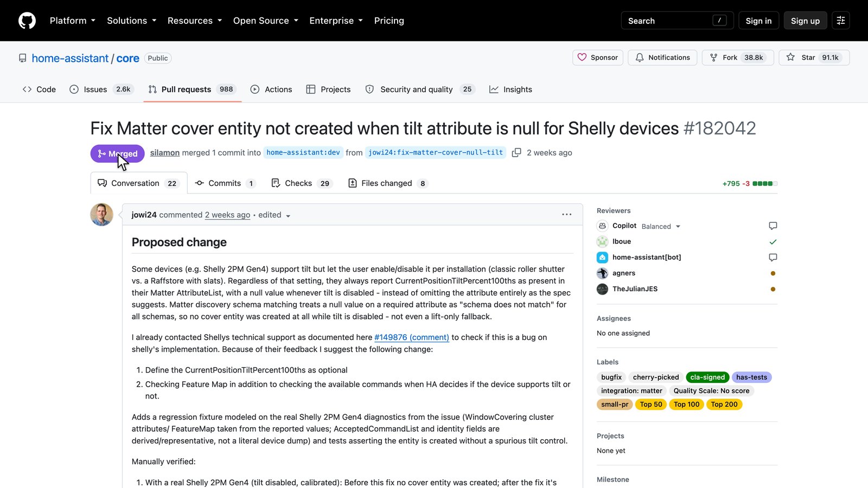Viewport: 868px width, 488px height.
Task: Expand the Resources menu
Action: [195, 21]
